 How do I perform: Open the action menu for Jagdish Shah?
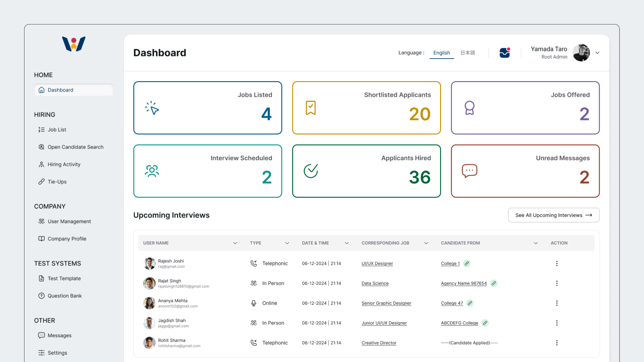click(x=557, y=323)
